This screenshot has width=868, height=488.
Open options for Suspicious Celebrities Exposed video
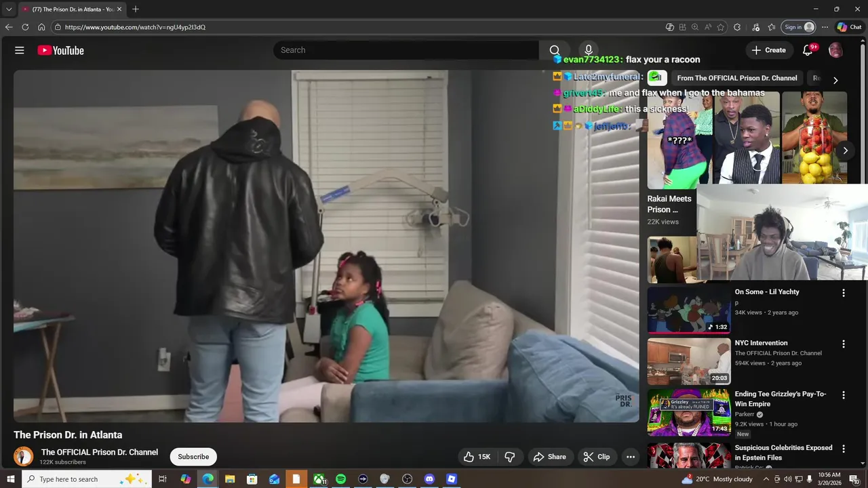(844, 449)
